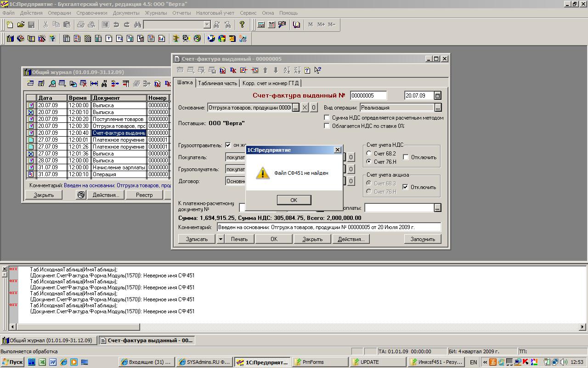Click Закрыть in the Общий журнал window
This screenshot has width=588, height=368.
(44, 195)
